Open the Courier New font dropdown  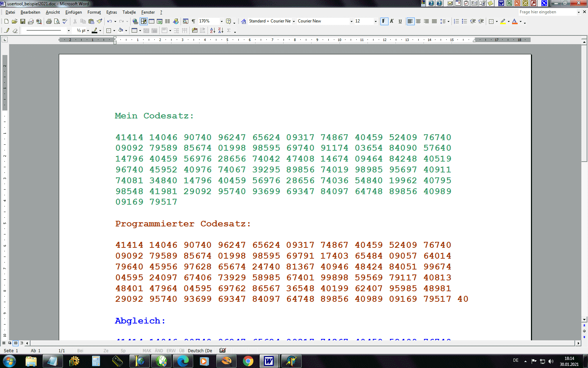click(x=351, y=21)
